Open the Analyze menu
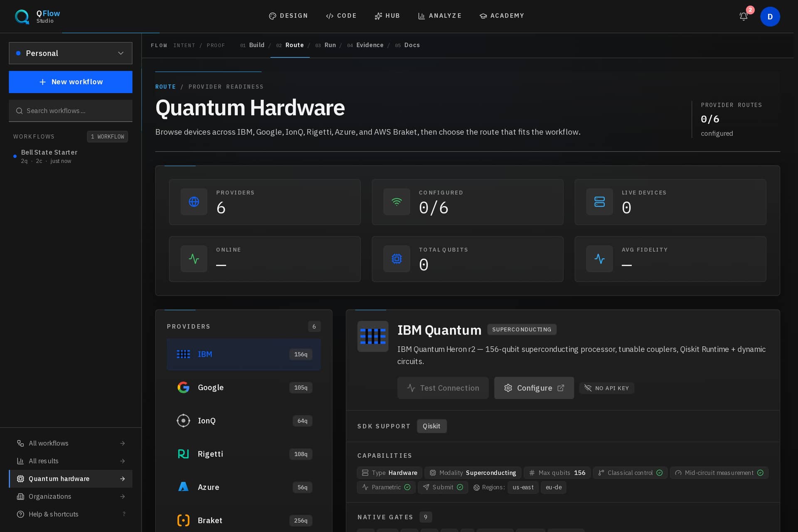The width and height of the screenshot is (798, 532). [440, 16]
